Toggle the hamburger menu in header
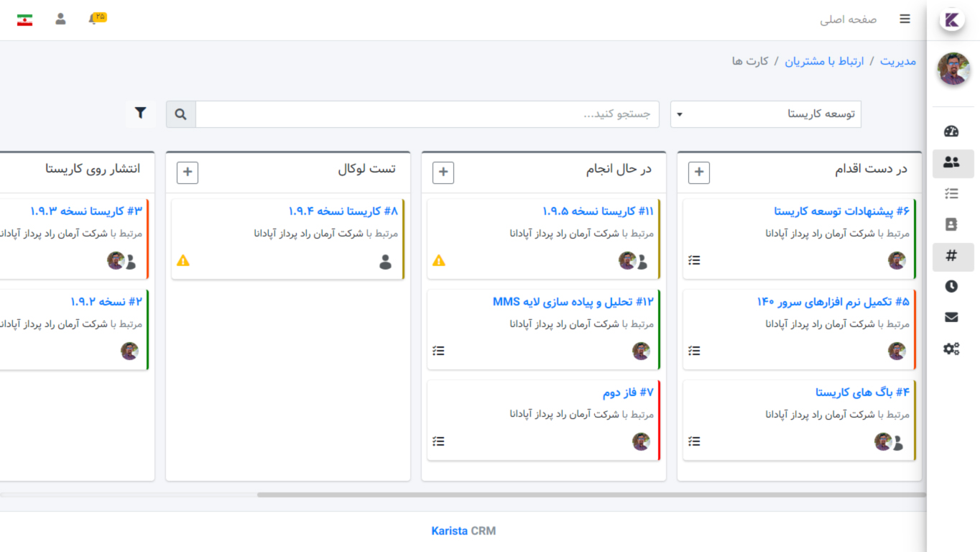 905,19
